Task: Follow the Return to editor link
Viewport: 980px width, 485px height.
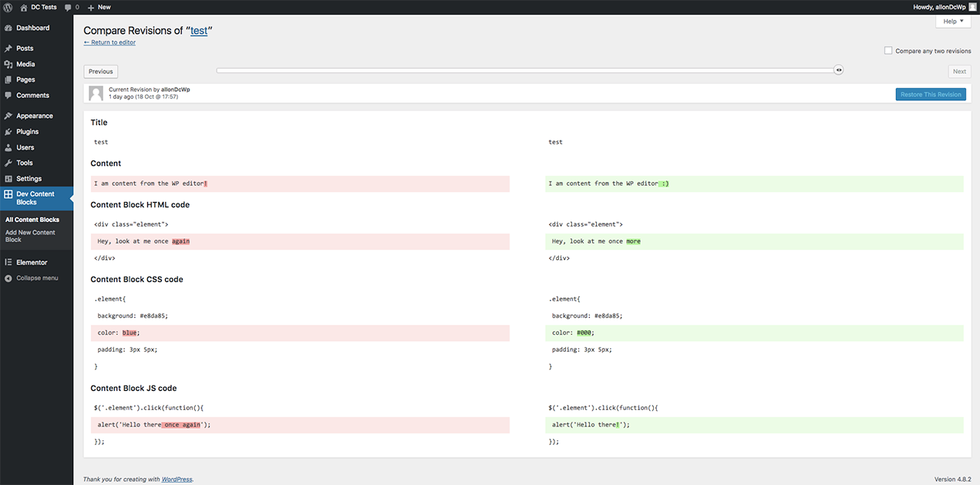Action: click(109, 42)
